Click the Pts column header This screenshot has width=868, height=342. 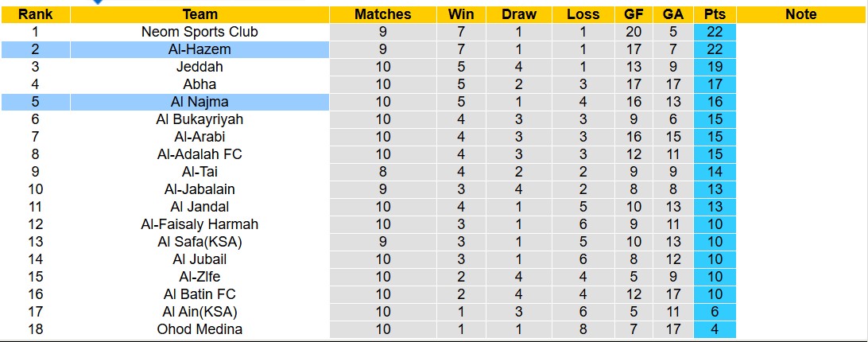pyautogui.click(x=715, y=14)
